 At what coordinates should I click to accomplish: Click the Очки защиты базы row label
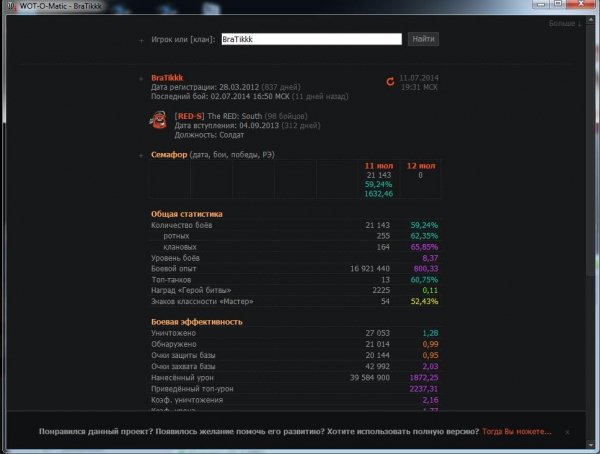click(x=183, y=355)
